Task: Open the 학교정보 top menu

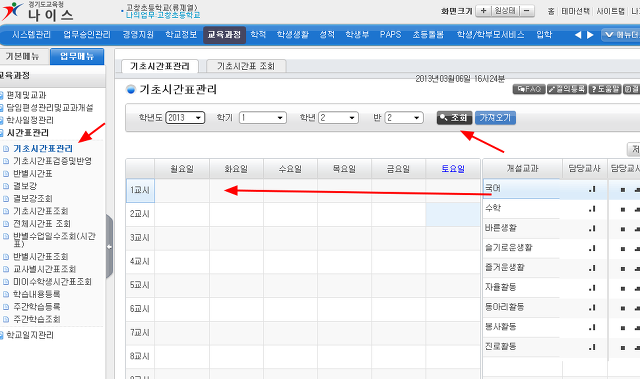Action: [181, 35]
